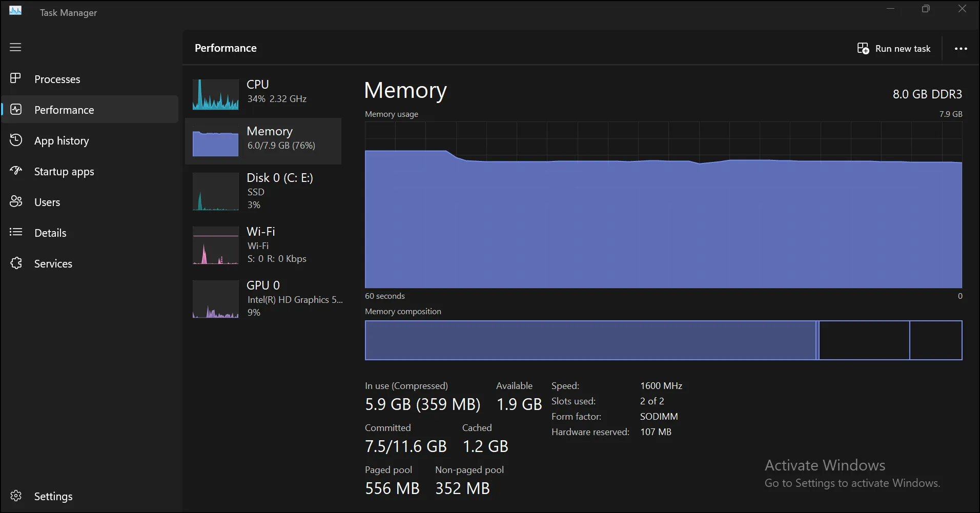Click the 60 seconds axis label

pyautogui.click(x=385, y=296)
